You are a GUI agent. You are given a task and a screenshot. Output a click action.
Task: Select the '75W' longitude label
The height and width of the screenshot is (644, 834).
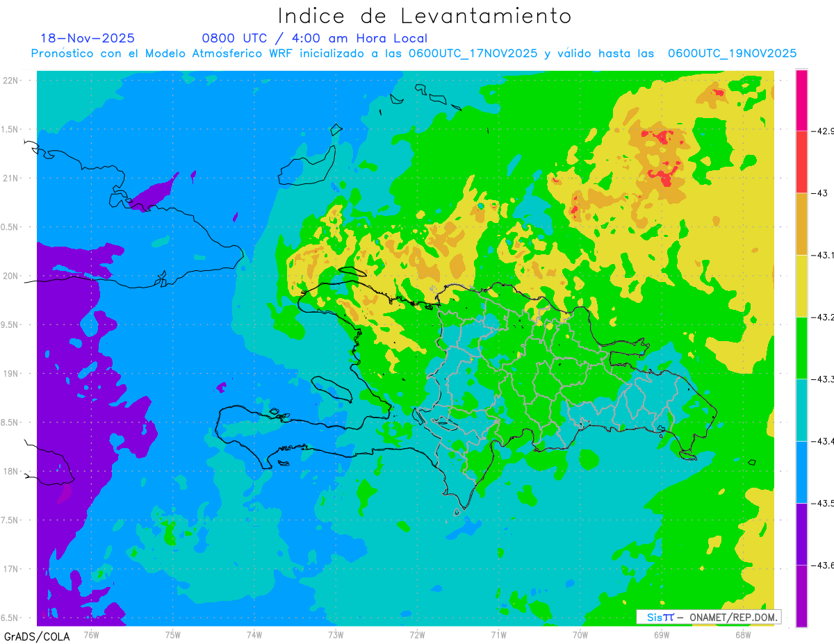click(x=173, y=634)
